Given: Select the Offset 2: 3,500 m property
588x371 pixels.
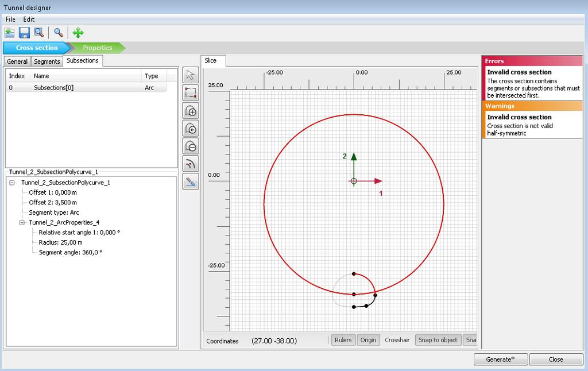Looking at the screenshot, I should (53, 203).
